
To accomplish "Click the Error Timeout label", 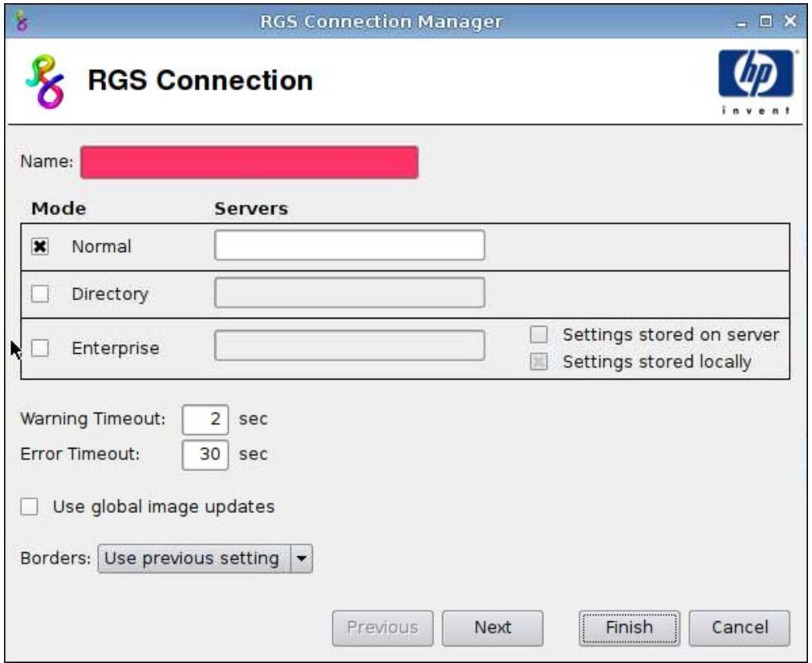I will (x=79, y=454).
